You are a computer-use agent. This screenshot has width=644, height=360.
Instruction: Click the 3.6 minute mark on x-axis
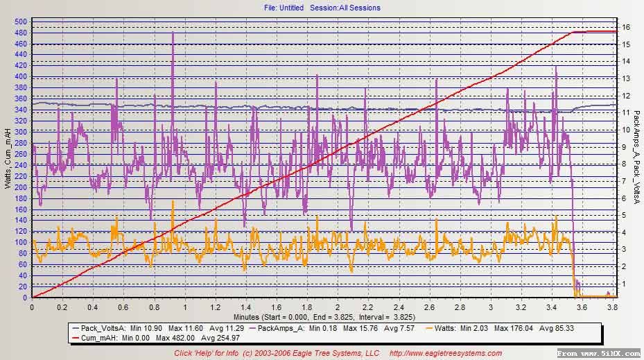click(x=582, y=307)
